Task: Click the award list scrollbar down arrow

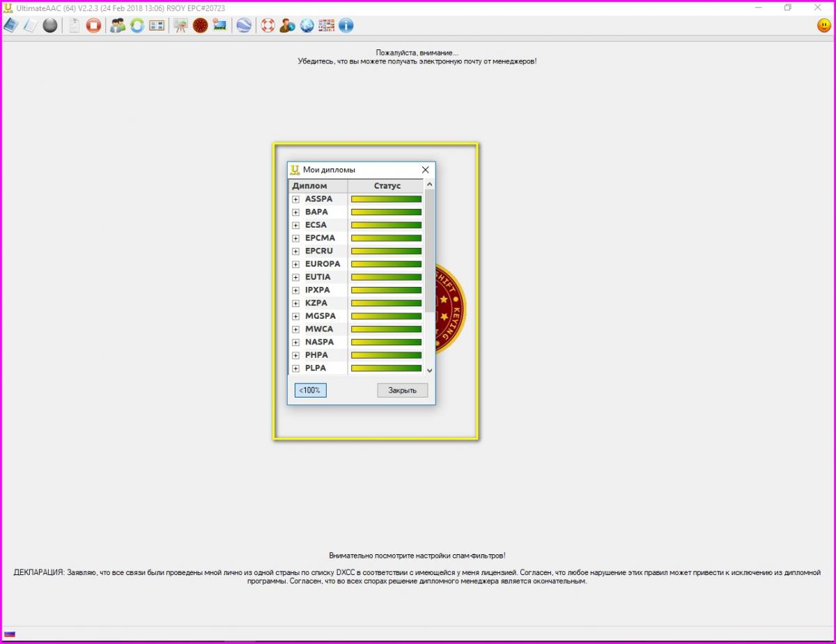Action: 429,370
